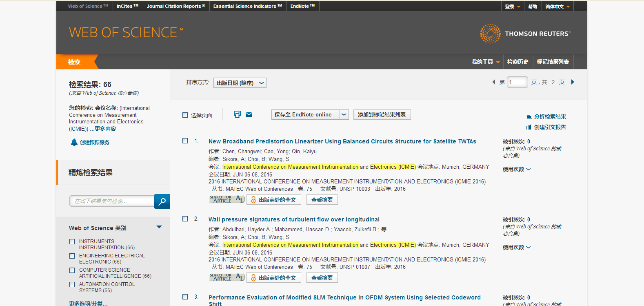The image size is (644, 306).
Task: Click 添加到标记结果列表 button
Action: [x=382, y=115]
